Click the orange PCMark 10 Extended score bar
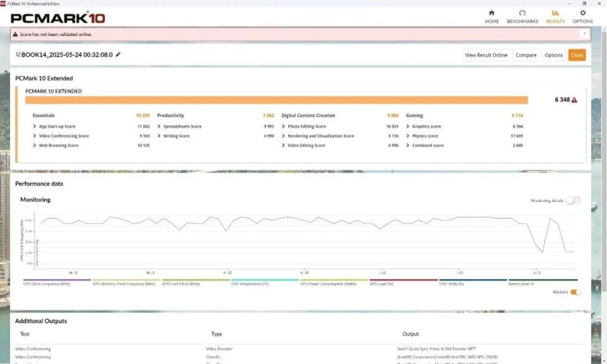607x364 pixels. pyautogui.click(x=276, y=100)
